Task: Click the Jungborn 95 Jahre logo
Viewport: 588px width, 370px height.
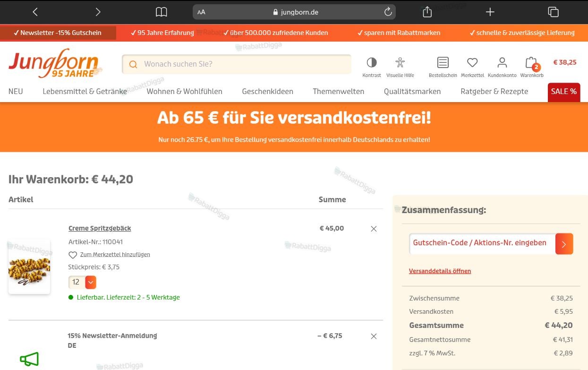Action: click(55, 63)
